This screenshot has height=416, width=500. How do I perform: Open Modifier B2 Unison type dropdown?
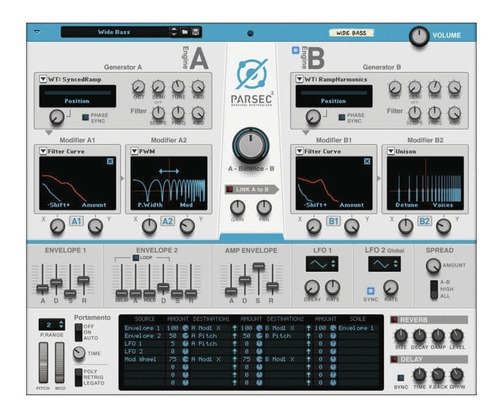[391, 151]
